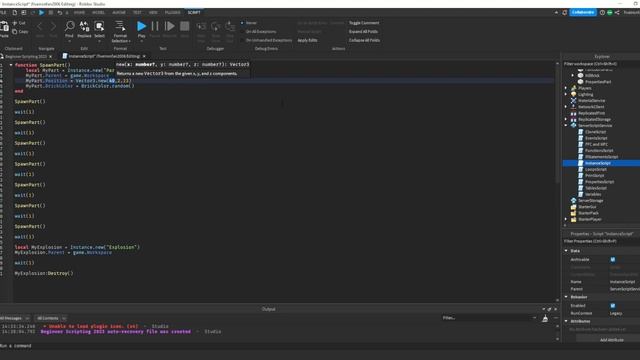Screen dimensions: 640x360
Task: Click the undo arrow in quick-access toolbar
Action: tap(60, 13)
